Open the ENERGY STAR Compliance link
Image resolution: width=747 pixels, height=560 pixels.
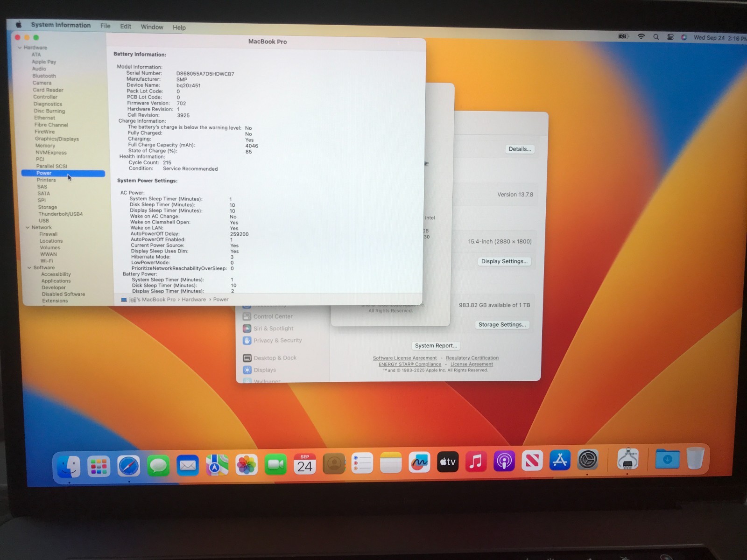click(410, 364)
